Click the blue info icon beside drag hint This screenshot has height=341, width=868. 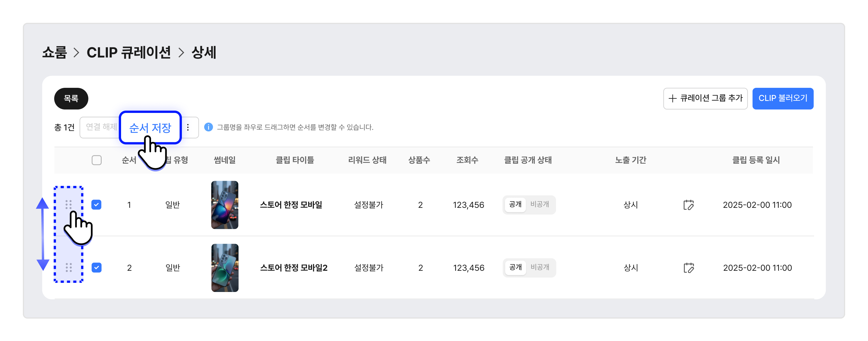click(x=208, y=127)
